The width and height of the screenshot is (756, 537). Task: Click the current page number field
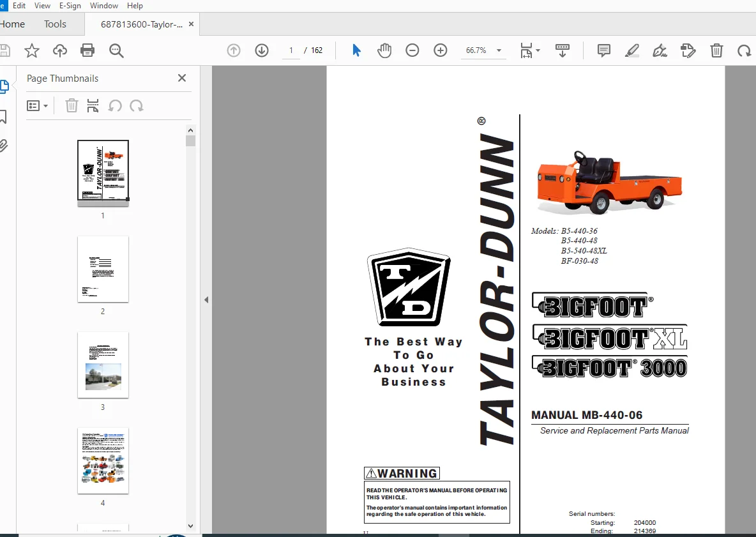pyautogui.click(x=291, y=50)
